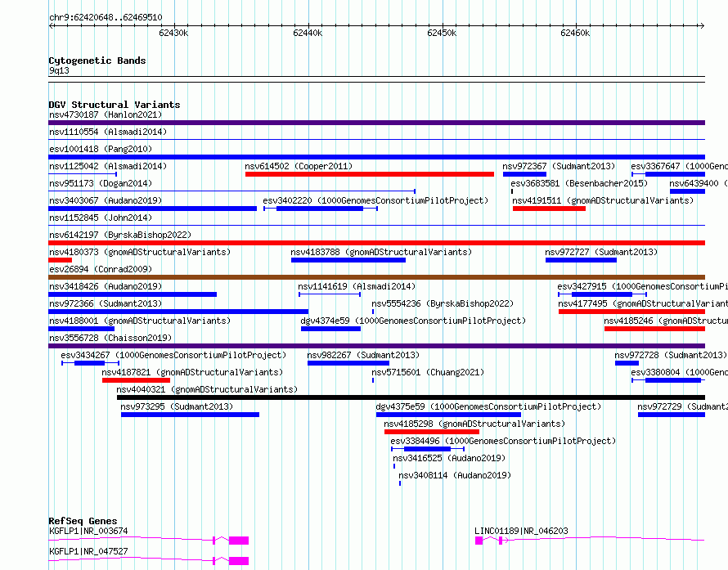Click blue bar of nsv4183788 variant

(x=348, y=260)
